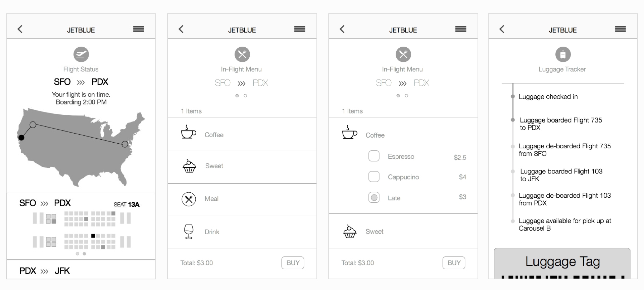
Task: Tap 'Your flight is on time' status text
Action: click(81, 94)
